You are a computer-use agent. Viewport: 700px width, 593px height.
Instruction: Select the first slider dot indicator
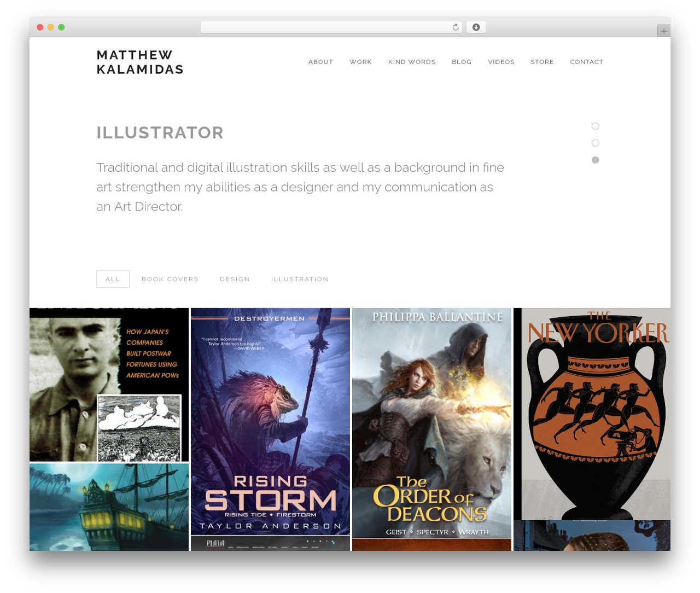point(596,126)
